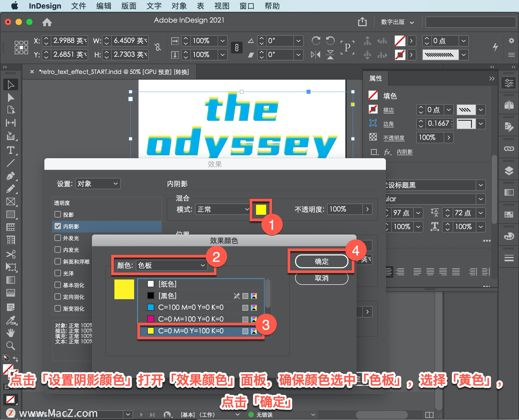Select the Type tool
The height and width of the screenshot is (420, 519).
pos(11,150)
